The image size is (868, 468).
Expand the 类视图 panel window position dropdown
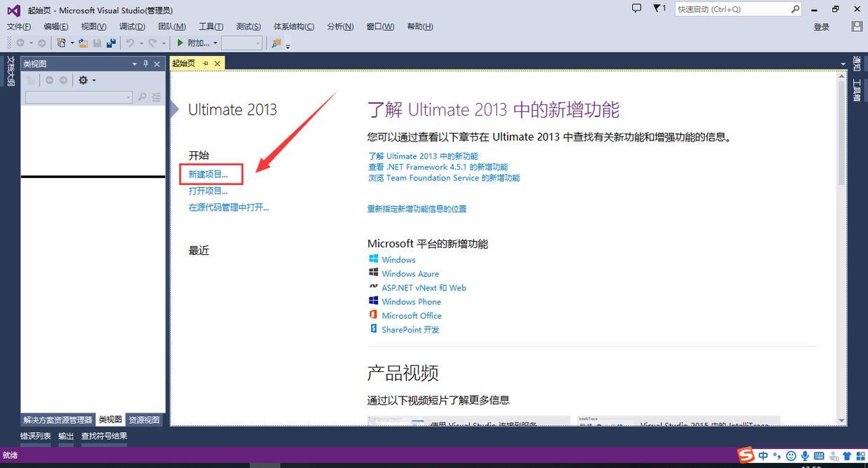click(134, 63)
